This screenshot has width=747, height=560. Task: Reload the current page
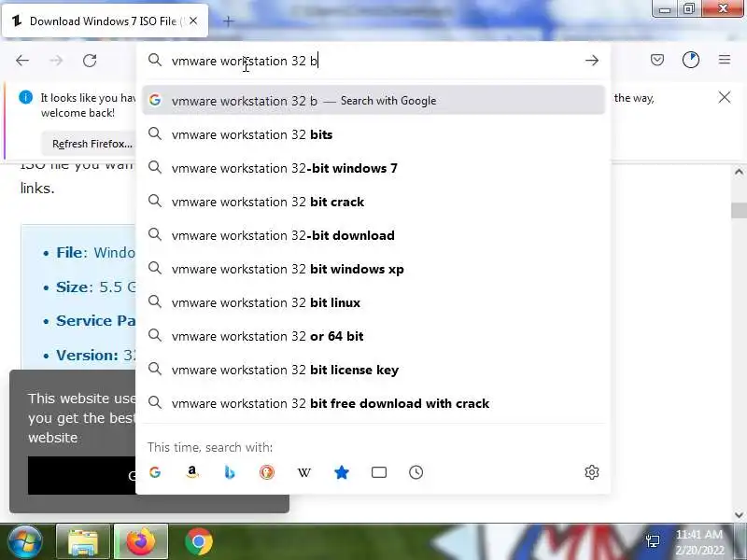pyautogui.click(x=90, y=61)
